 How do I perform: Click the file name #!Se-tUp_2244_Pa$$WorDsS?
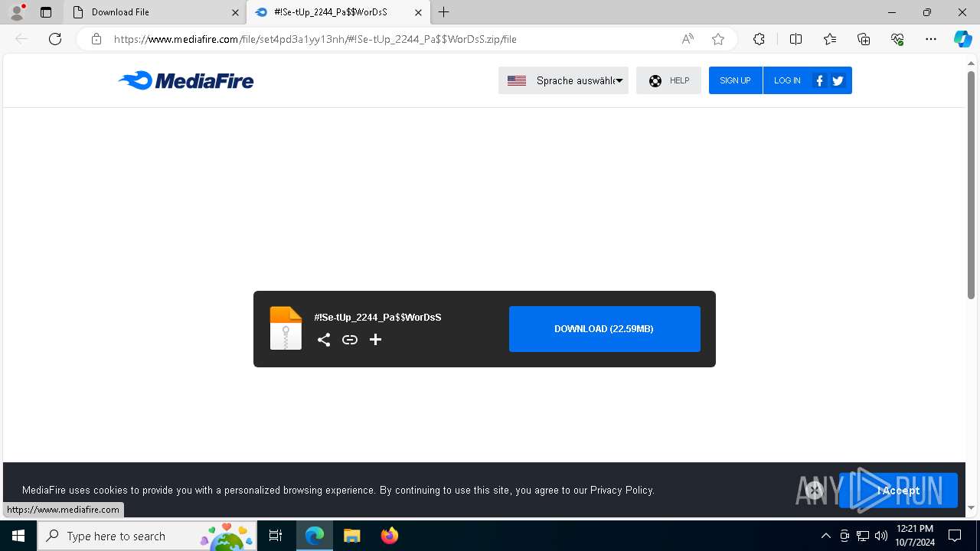click(377, 317)
